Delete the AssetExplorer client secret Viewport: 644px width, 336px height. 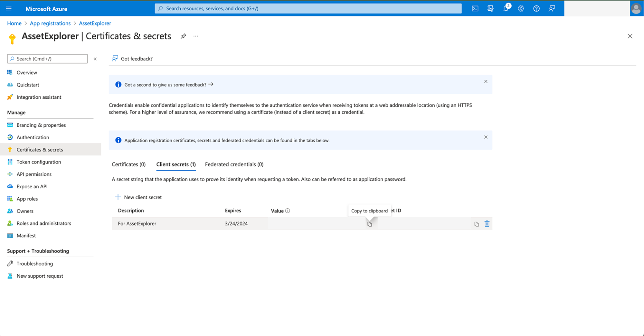point(487,223)
